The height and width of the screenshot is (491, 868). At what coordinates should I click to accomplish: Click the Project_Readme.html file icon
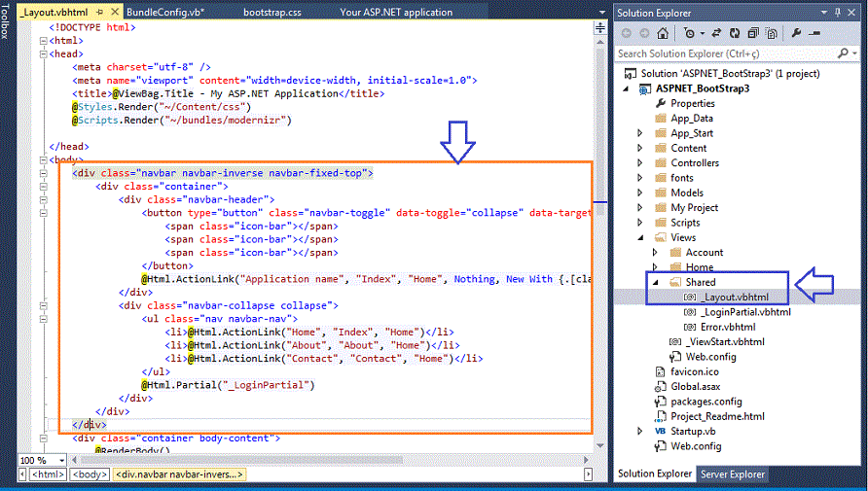click(661, 417)
